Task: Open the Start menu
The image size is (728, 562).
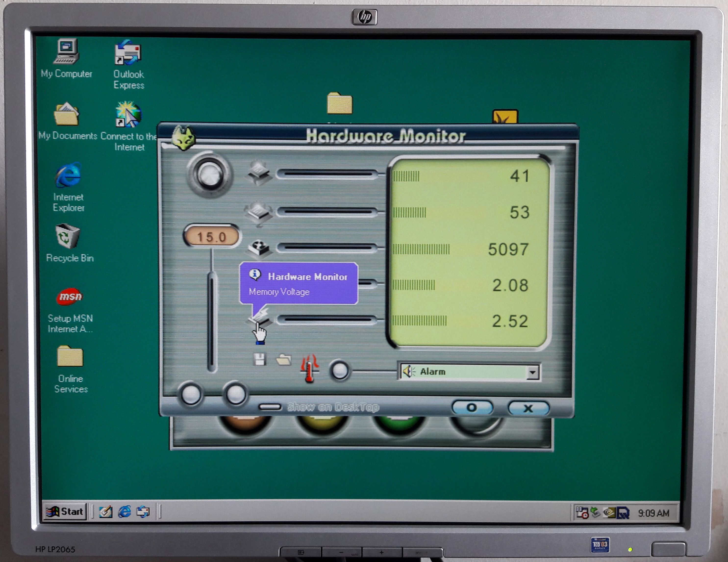Action: [65, 511]
